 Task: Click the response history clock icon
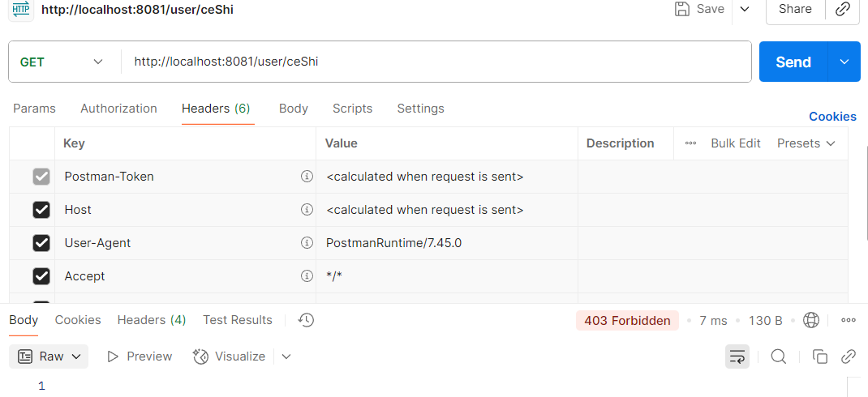pos(306,320)
